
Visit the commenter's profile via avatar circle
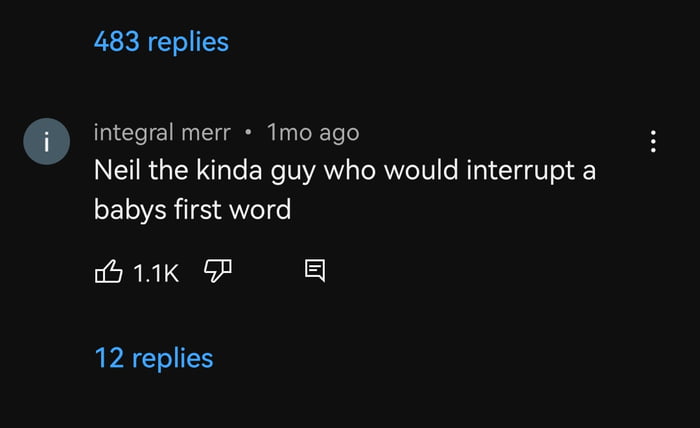tap(46, 141)
